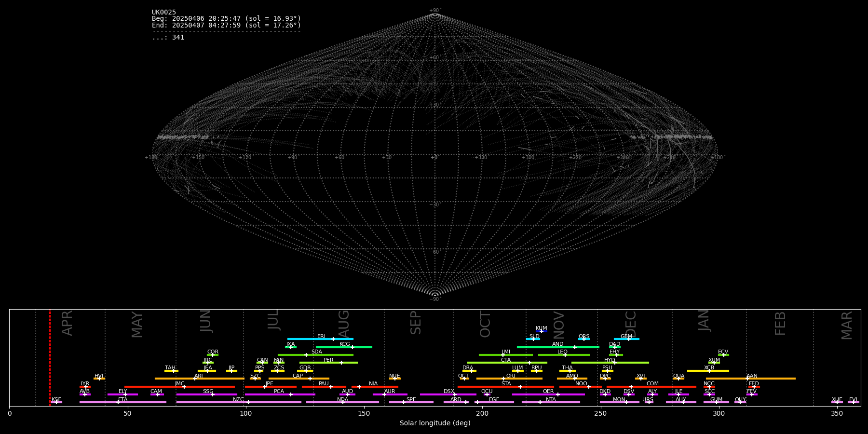Select the LYR shower label

click(85, 384)
